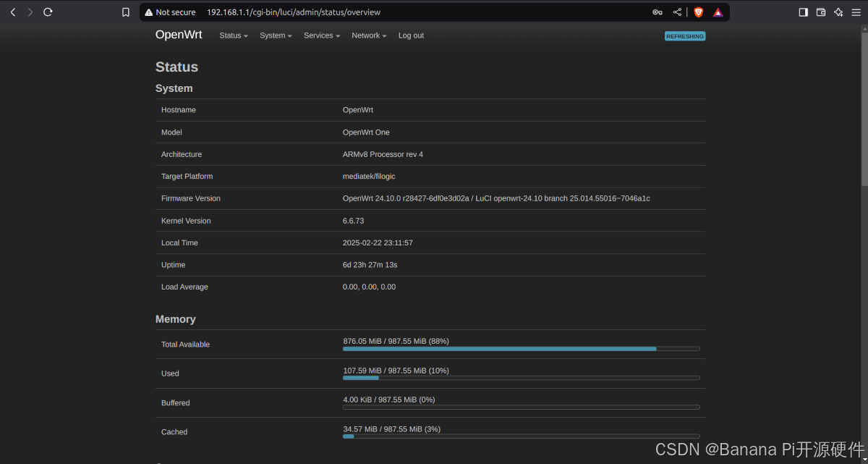Click the 'mediatek/filogic' target platform value
This screenshot has height=464, width=868.
(x=369, y=177)
